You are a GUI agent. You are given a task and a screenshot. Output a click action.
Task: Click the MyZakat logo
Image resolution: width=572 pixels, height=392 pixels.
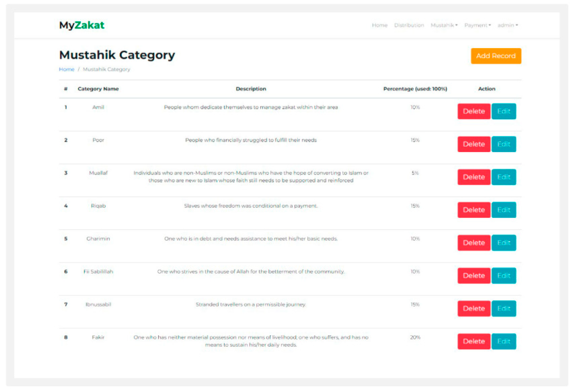coord(82,25)
